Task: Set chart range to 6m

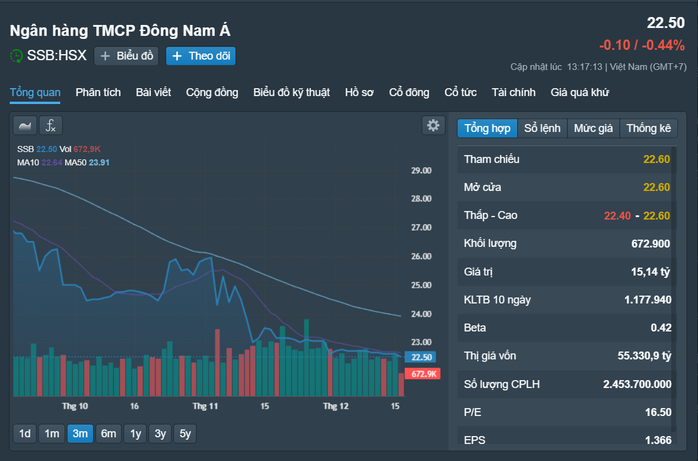Action: pyautogui.click(x=108, y=433)
